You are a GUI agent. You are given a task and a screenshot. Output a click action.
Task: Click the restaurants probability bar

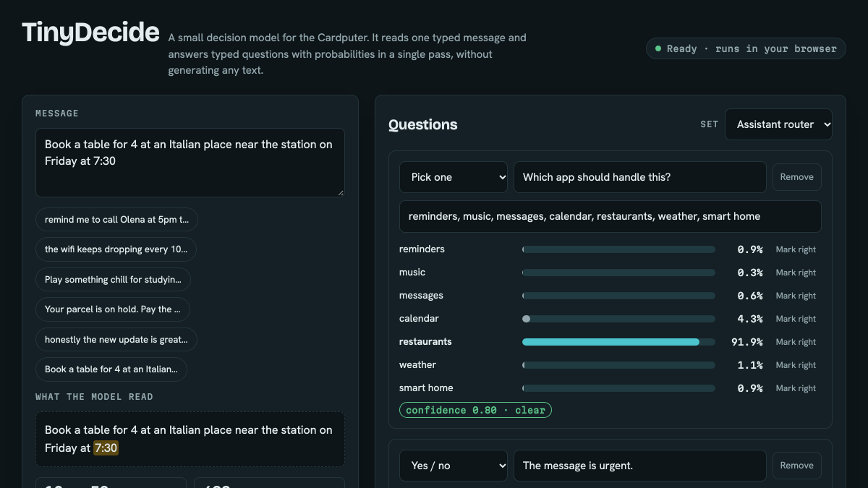click(618, 342)
